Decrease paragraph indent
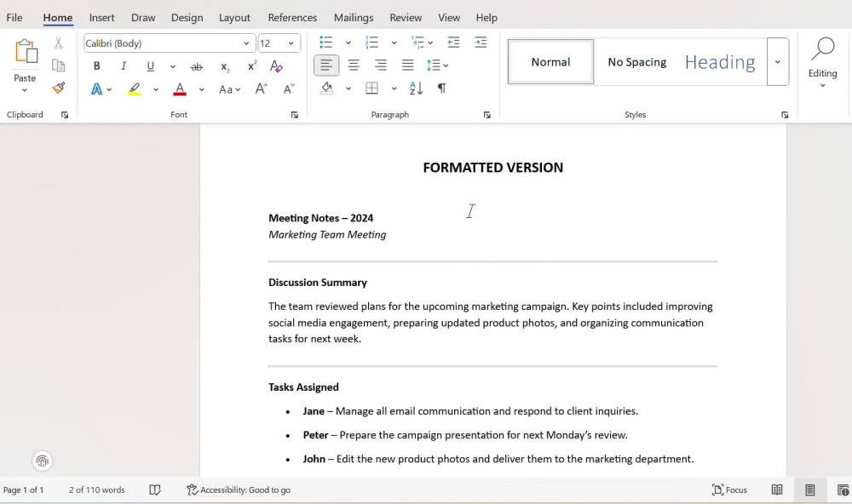This screenshot has width=852, height=504. pos(453,43)
